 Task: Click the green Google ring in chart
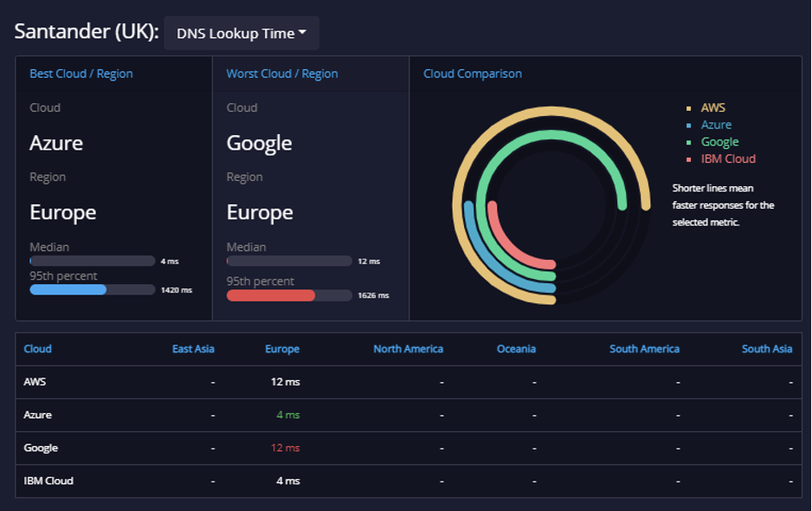(x=551, y=134)
